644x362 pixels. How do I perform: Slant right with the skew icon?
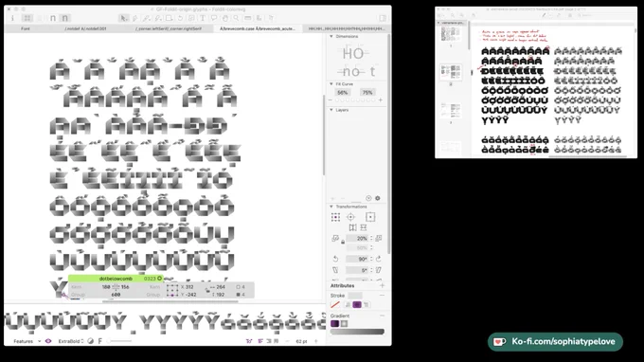379,270
